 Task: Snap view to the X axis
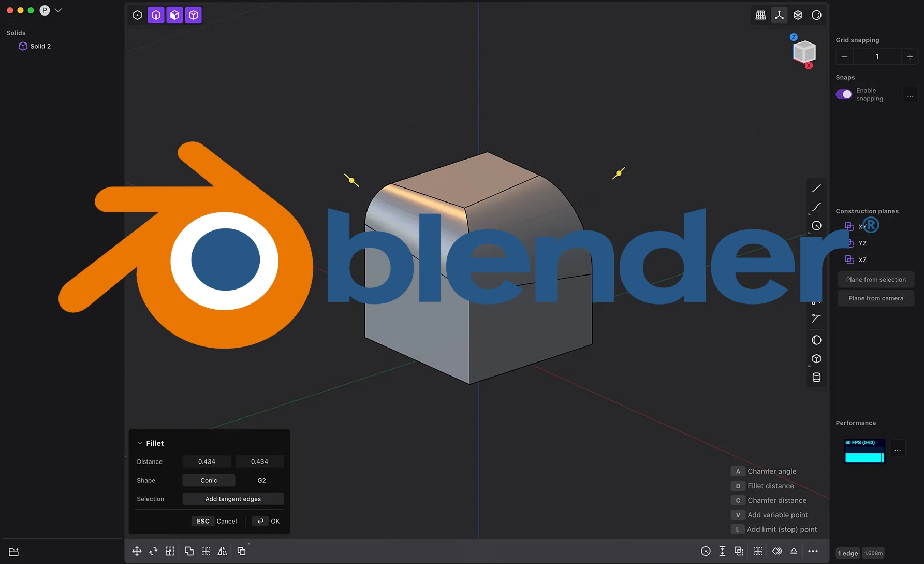tap(809, 65)
